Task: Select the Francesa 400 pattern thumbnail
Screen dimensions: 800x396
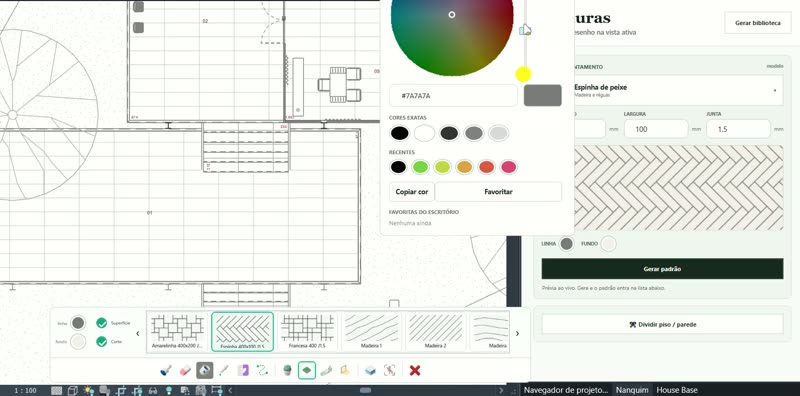Action: tap(308, 332)
